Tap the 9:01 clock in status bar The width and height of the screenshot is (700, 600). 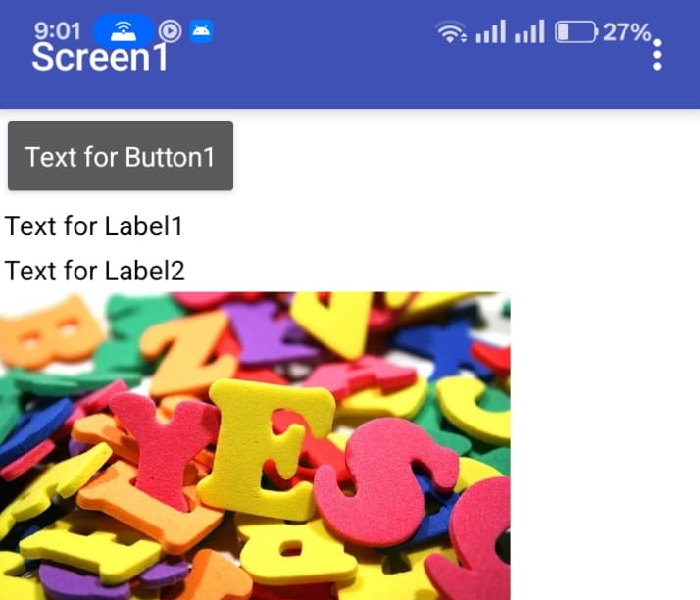click(58, 31)
